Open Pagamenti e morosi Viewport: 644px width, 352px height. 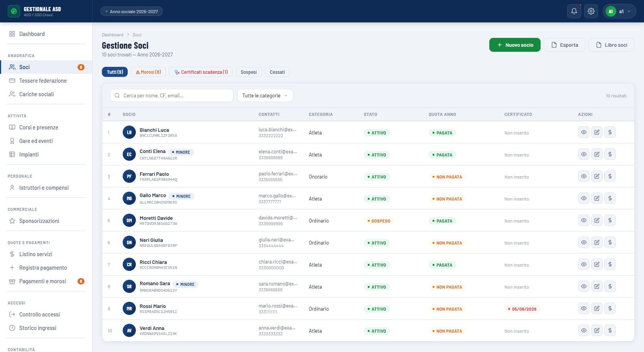46,281
